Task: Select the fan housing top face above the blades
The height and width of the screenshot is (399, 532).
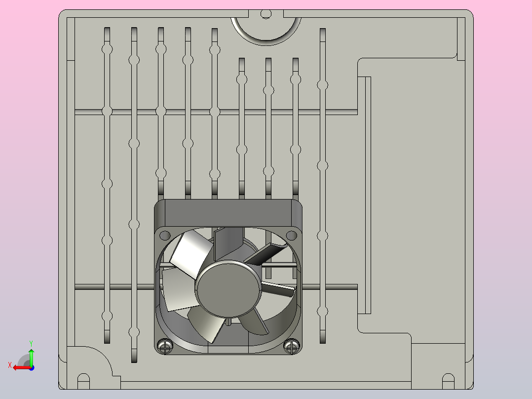Action: click(x=228, y=213)
